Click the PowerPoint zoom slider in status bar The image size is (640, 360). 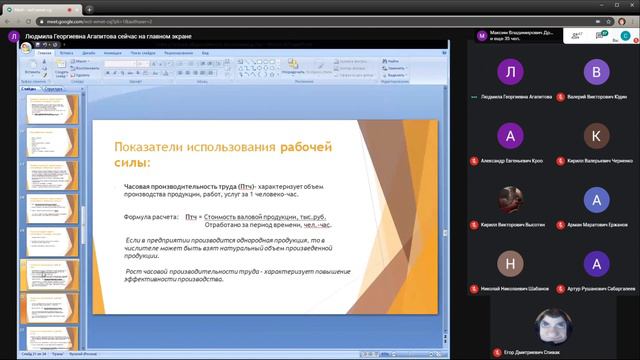click(x=412, y=354)
